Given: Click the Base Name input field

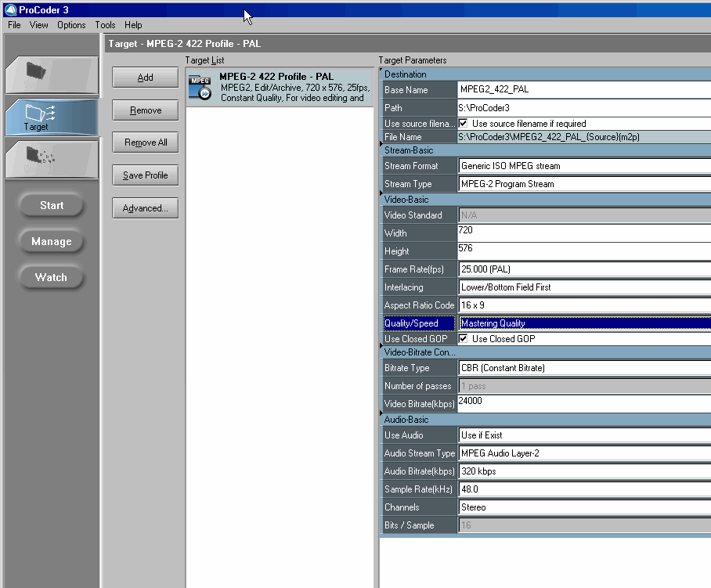Looking at the screenshot, I should [x=584, y=90].
